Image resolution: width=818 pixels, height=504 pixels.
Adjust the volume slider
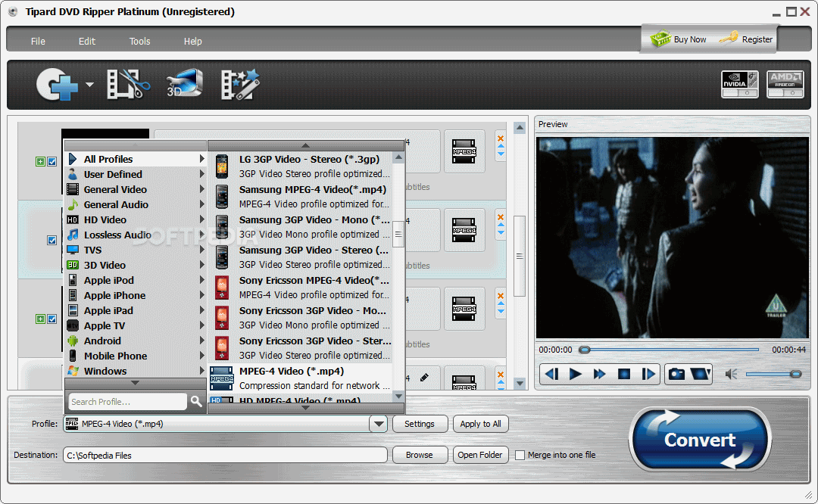[773, 374]
